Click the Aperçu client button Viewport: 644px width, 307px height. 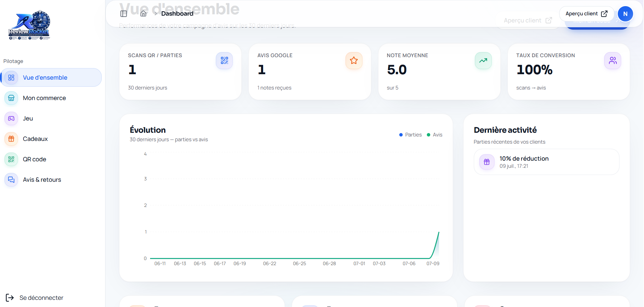point(586,14)
